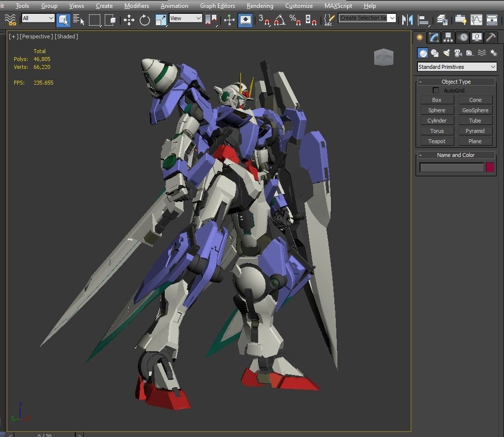Choose the Rectangular Selection Region tool

[x=94, y=20]
